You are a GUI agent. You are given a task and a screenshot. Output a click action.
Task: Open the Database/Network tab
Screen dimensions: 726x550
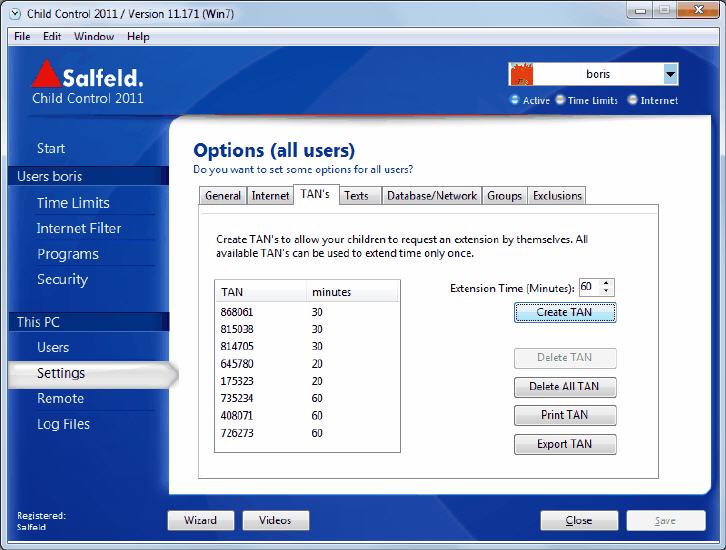tap(432, 196)
